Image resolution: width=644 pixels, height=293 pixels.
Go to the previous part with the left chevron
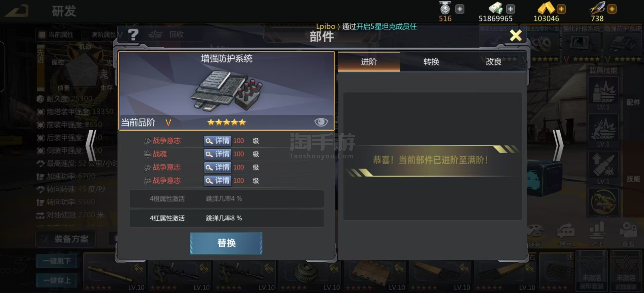coord(91,145)
